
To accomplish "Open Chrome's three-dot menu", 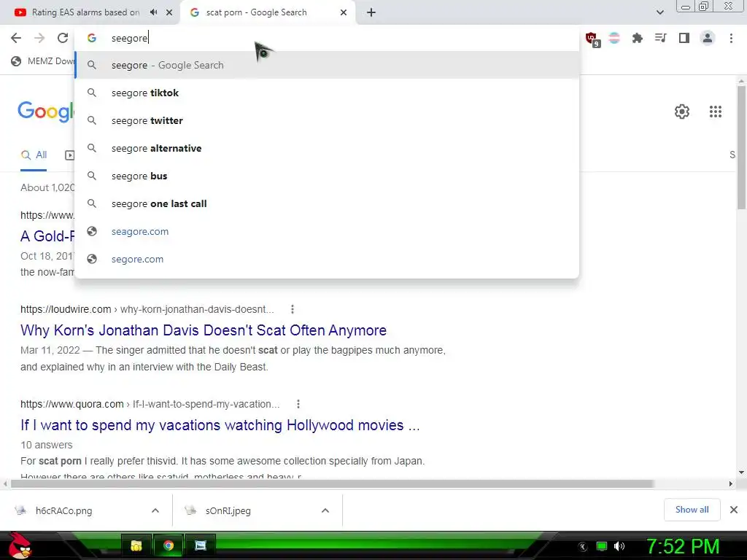I will (x=731, y=38).
